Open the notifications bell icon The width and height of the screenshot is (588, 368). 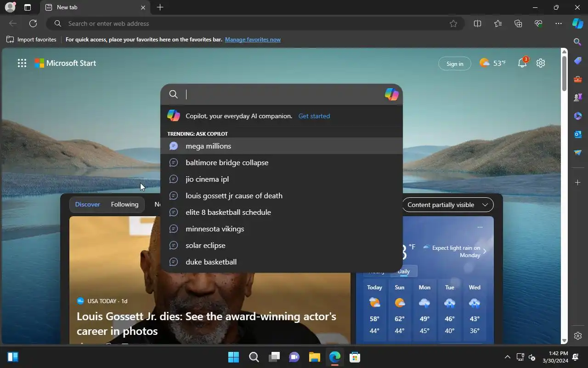click(x=522, y=63)
